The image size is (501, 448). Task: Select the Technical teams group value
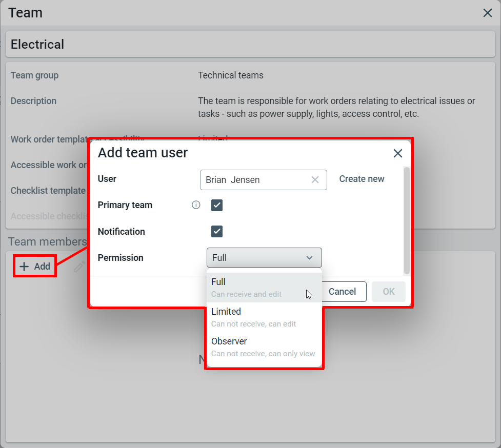(231, 75)
